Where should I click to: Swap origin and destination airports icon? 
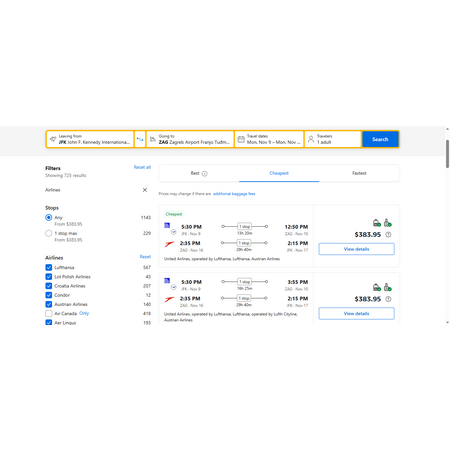point(140,139)
